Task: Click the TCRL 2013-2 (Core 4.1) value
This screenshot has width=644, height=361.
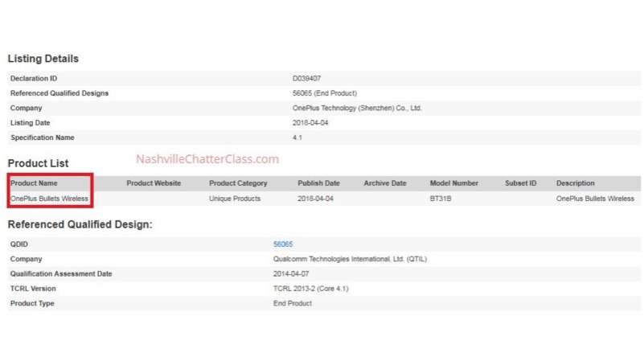Action: coord(310,289)
